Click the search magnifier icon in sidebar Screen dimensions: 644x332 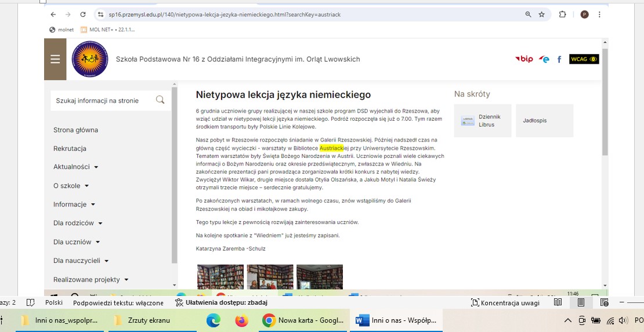[x=160, y=100]
